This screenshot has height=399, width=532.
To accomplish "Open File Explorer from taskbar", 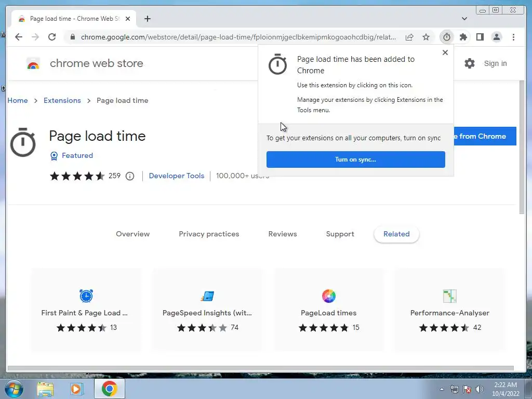I will (x=45, y=389).
